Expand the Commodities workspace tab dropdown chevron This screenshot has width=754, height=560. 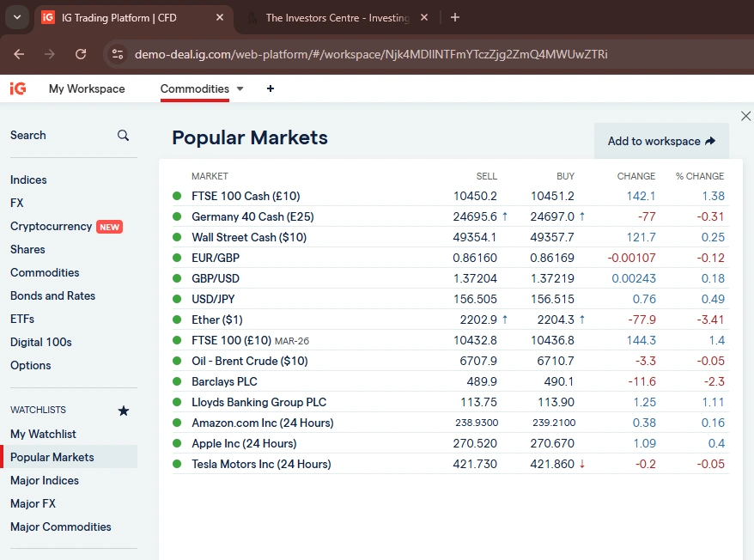click(240, 88)
